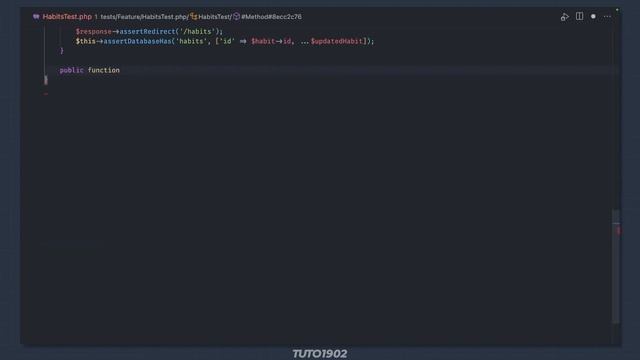
Task: Open the more actions ellipsis menu
Action: [607, 17]
